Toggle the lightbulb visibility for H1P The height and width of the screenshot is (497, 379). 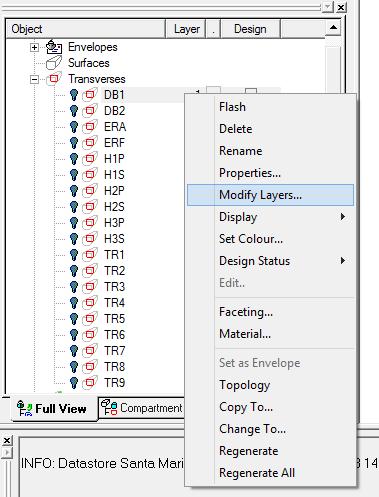point(74,159)
